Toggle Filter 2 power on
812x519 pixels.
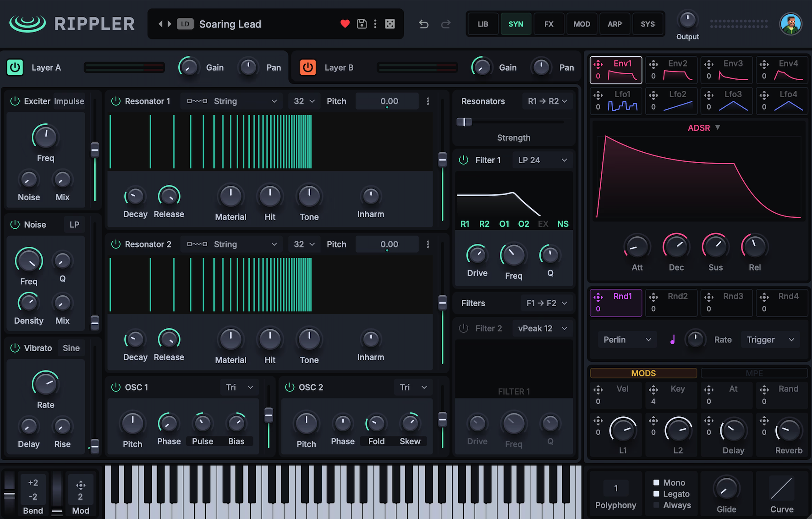[464, 328]
